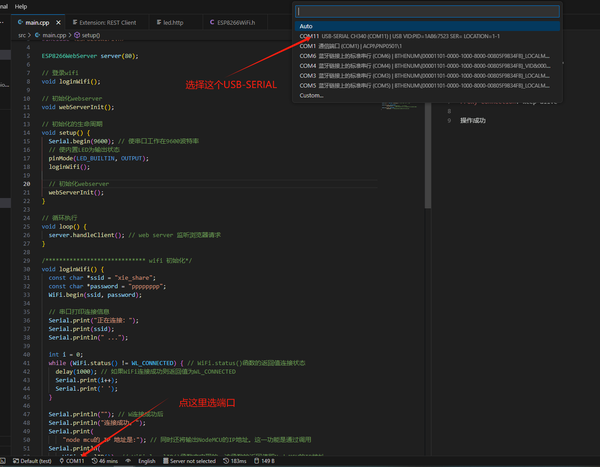The height and width of the screenshot is (467, 600).
Task: Click the 183ms response time status item
Action: (235, 461)
